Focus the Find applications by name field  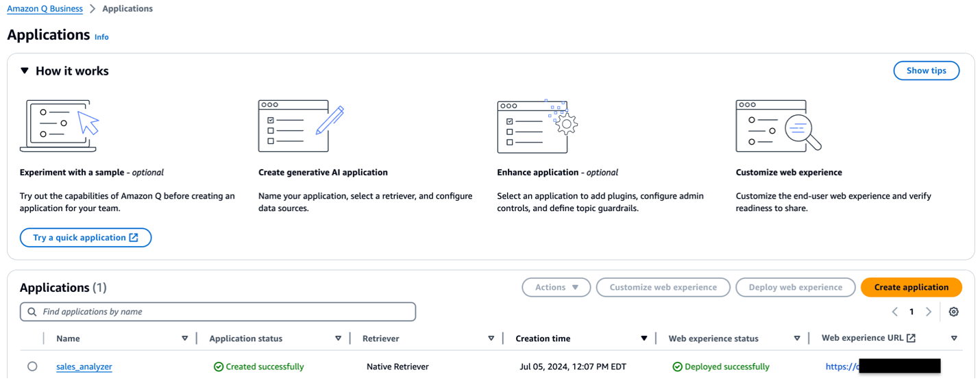pos(218,312)
